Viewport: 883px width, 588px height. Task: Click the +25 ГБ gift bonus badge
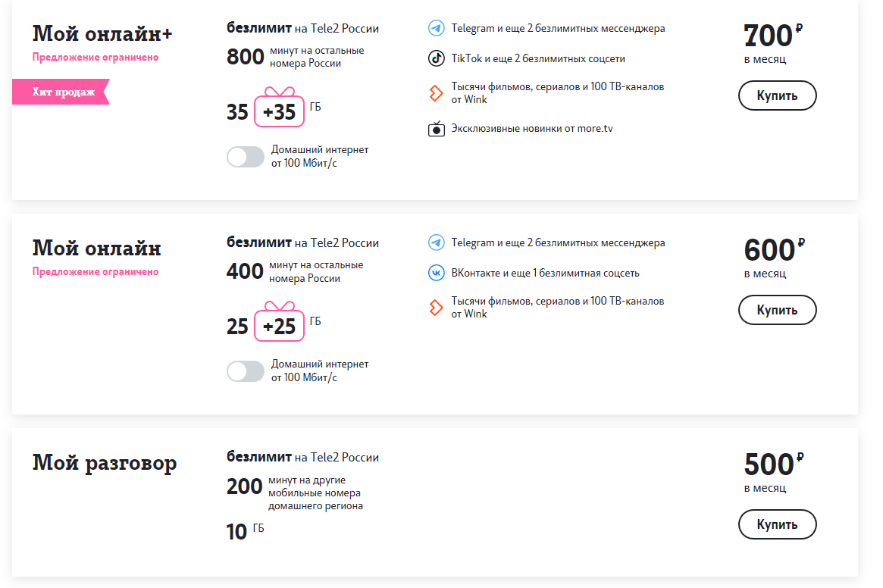[279, 325]
